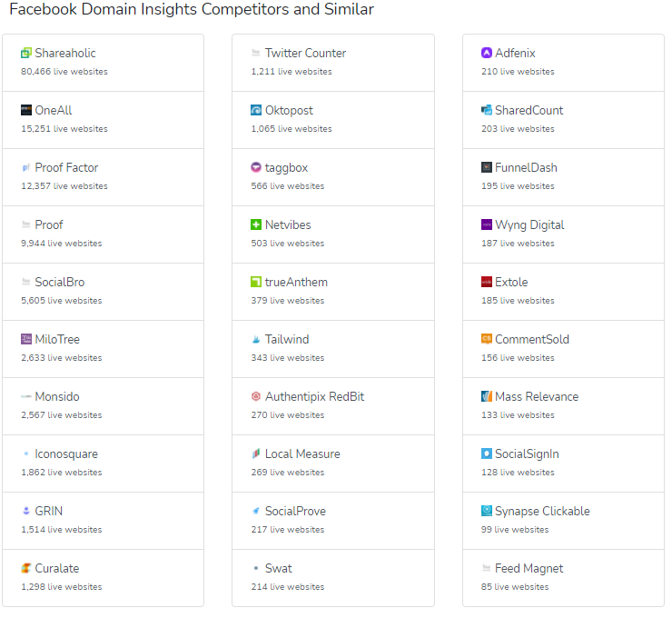The width and height of the screenshot is (672, 618).
Task: Click the CommentSold logo icon
Action: pyautogui.click(x=487, y=340)
